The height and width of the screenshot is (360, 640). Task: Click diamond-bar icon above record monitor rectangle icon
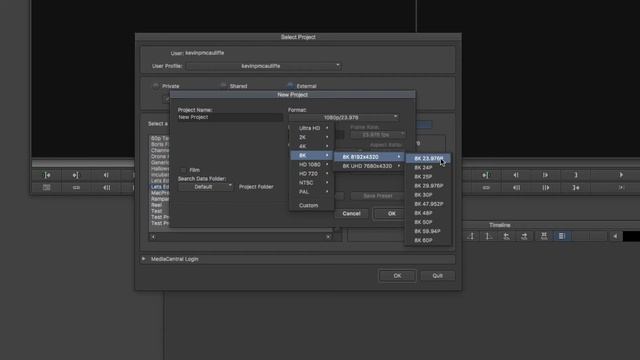pos(485,175)
